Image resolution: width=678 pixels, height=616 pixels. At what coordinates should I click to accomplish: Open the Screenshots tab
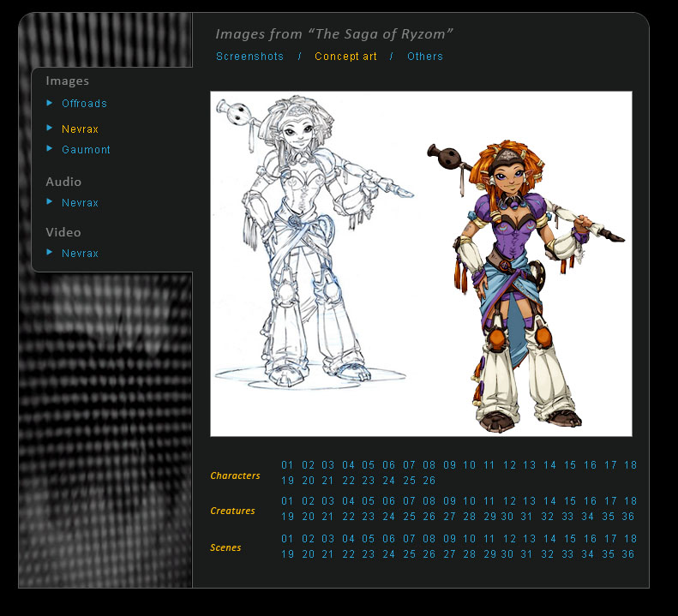[249, 57]
